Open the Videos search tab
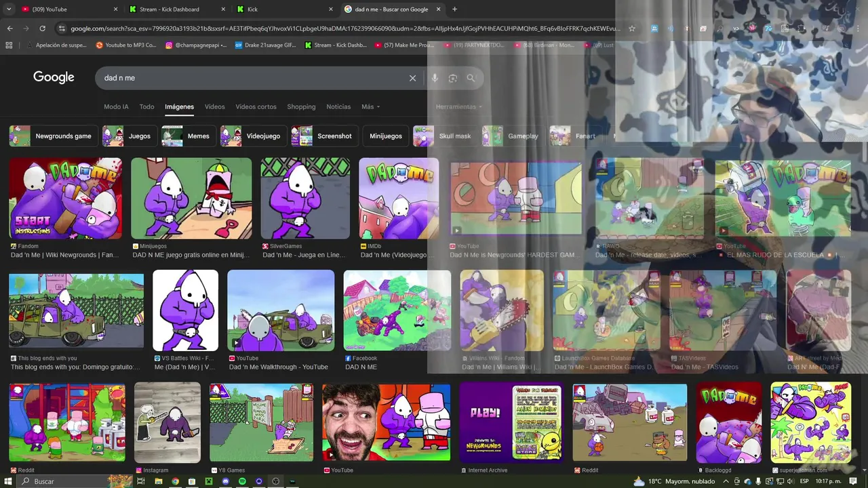This screenshot has height=488, width=868. coord(215,107)
